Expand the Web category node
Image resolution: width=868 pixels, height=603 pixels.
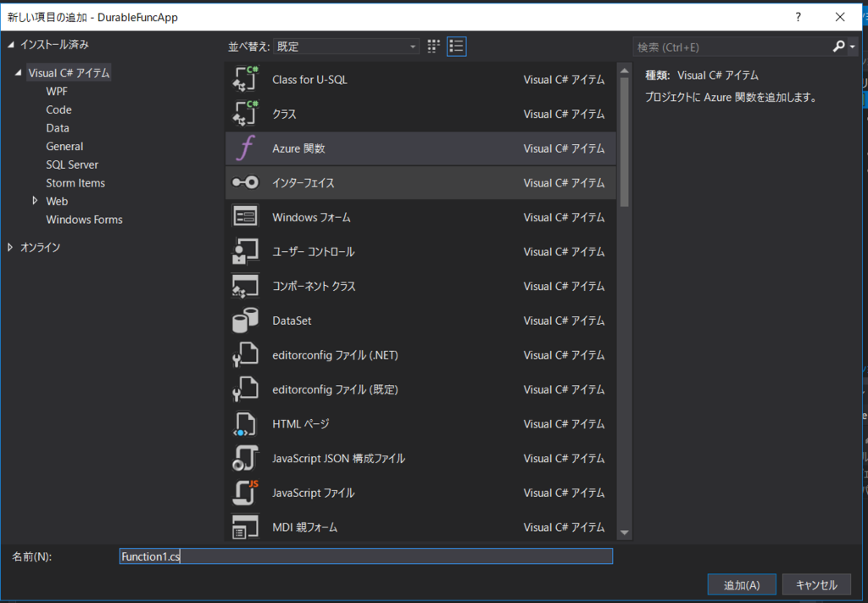(36, 201)
